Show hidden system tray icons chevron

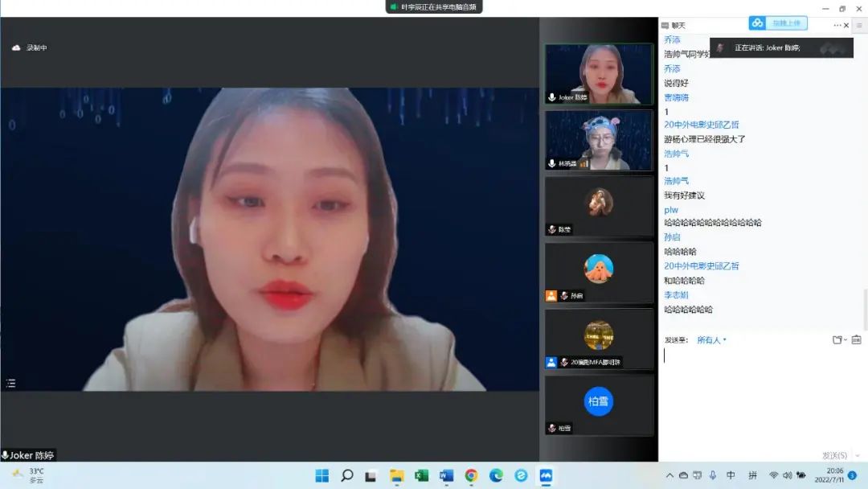point(669,475)
